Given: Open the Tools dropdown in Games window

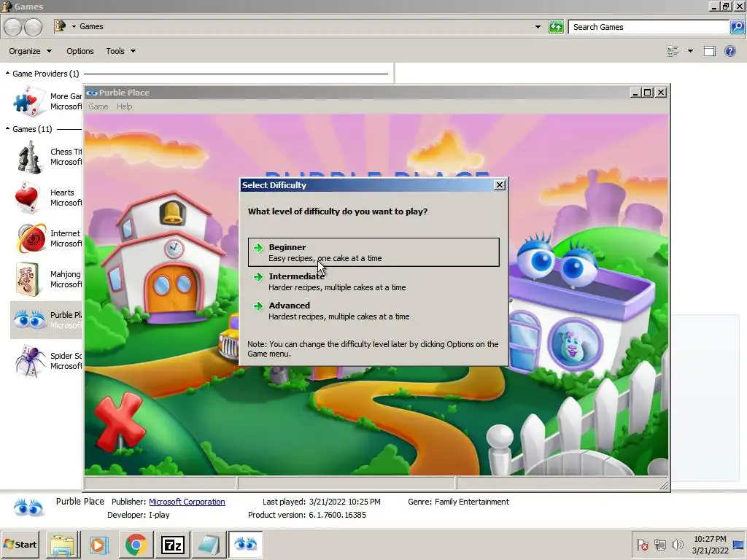Looking at the screenshot, I should (120, 51).
